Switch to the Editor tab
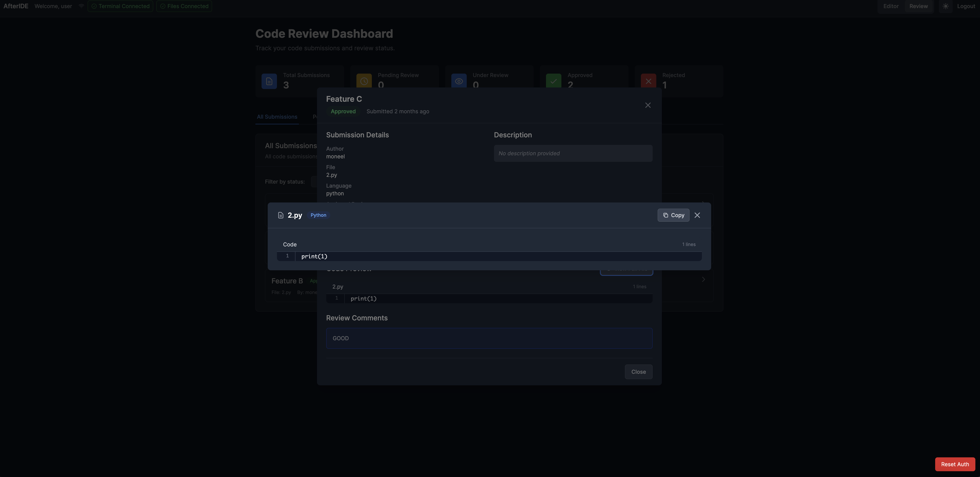The image size is (980, 477). coord(891,6)
